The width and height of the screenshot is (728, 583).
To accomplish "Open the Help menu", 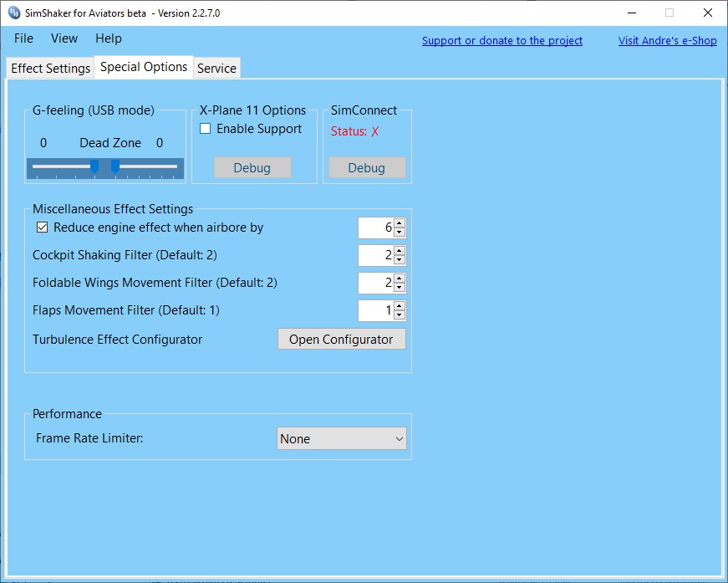I will click(x=108, y=38).
